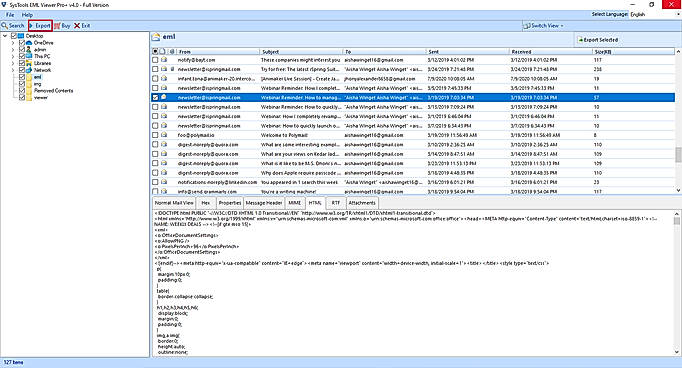Expand the OneDrive tree node
Screen dimensions: 682x368
coord(13,43)
